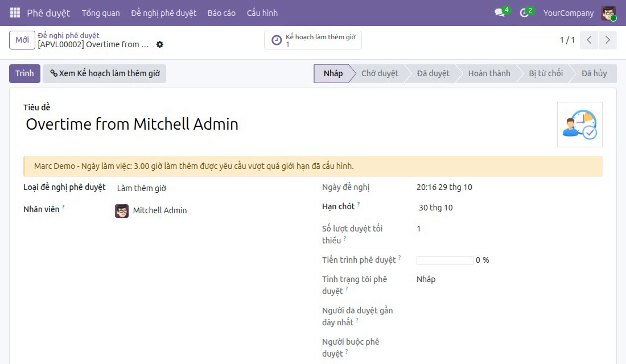Open the apps grid menu icon
The image size is (626, 364).
click(x=15, y=13)
